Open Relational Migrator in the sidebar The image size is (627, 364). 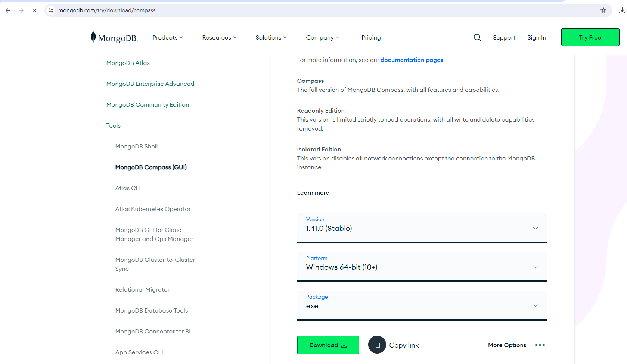pyautogui.click(x=142, y=289)
